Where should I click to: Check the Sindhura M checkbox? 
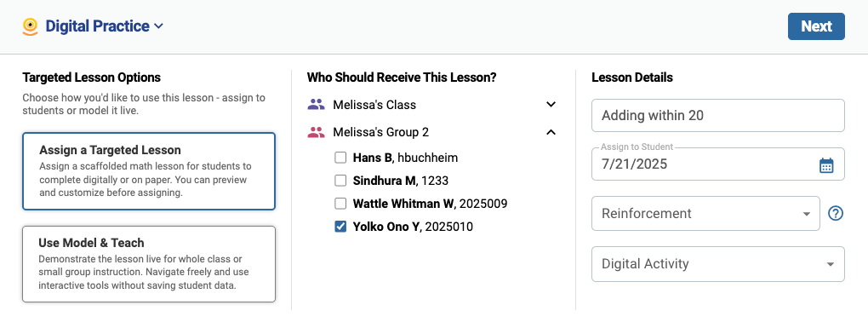click(340, 181)
